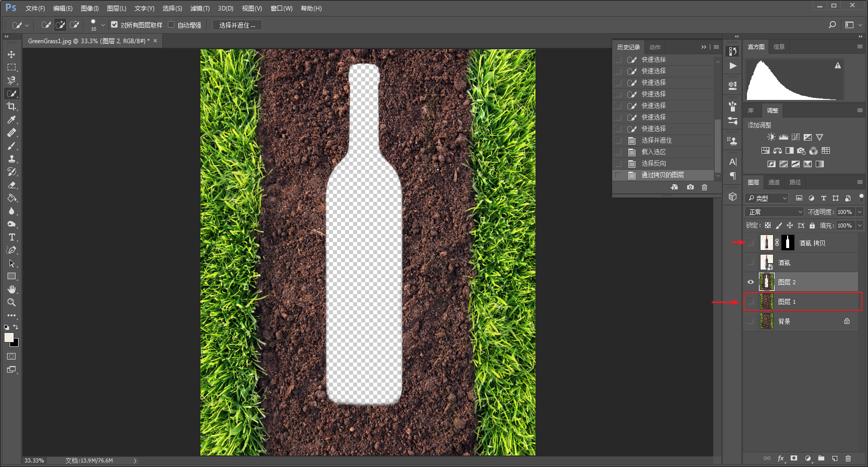Screen dimensions: 868x467
Task: Open the fill percentage dropdown arrow
Action: click(x=859, y=225)
